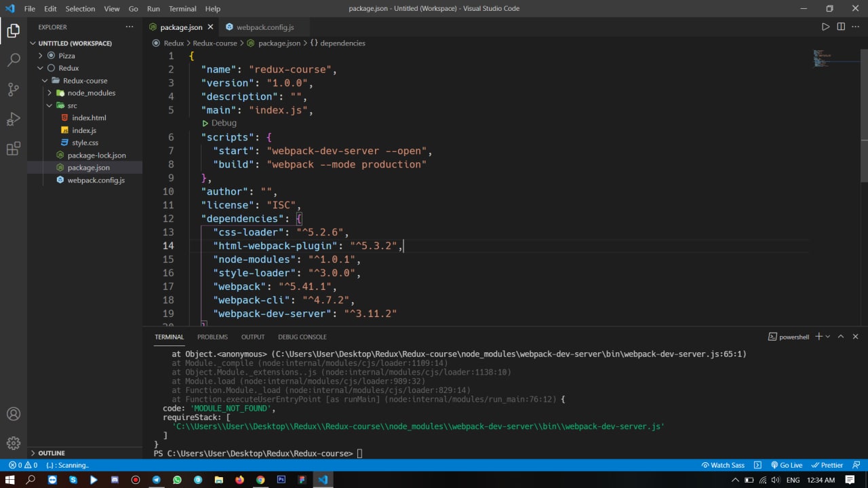Collapse the src folder
This screenshot has width=868, height=488.
pos(85,105)
